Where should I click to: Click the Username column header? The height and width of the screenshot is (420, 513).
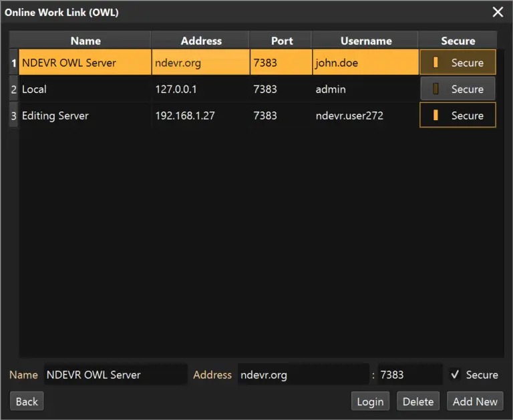pyautogui.click(x=365, y=41)
